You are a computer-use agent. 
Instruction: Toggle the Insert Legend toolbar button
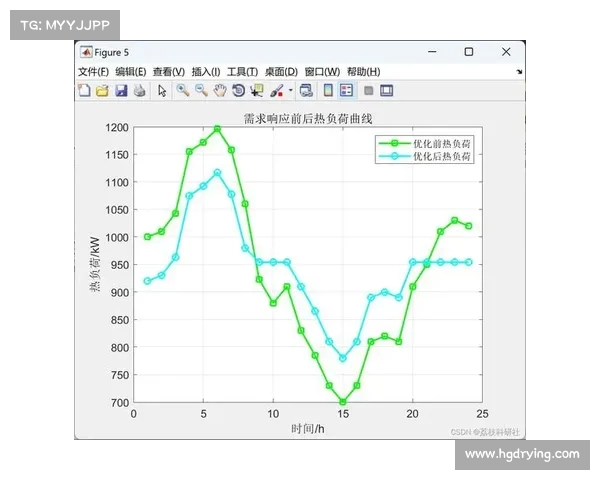point(347,90)
